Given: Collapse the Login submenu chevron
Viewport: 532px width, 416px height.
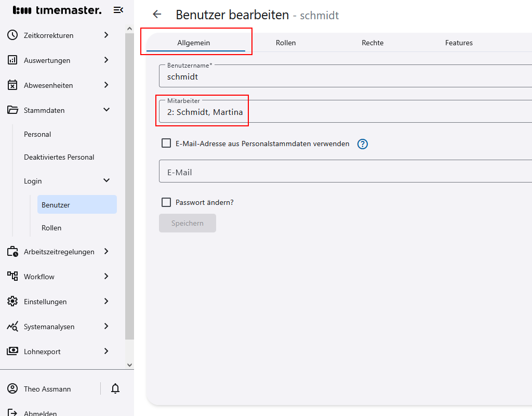Looking at the screenshot, I should [x=107, y=180].
